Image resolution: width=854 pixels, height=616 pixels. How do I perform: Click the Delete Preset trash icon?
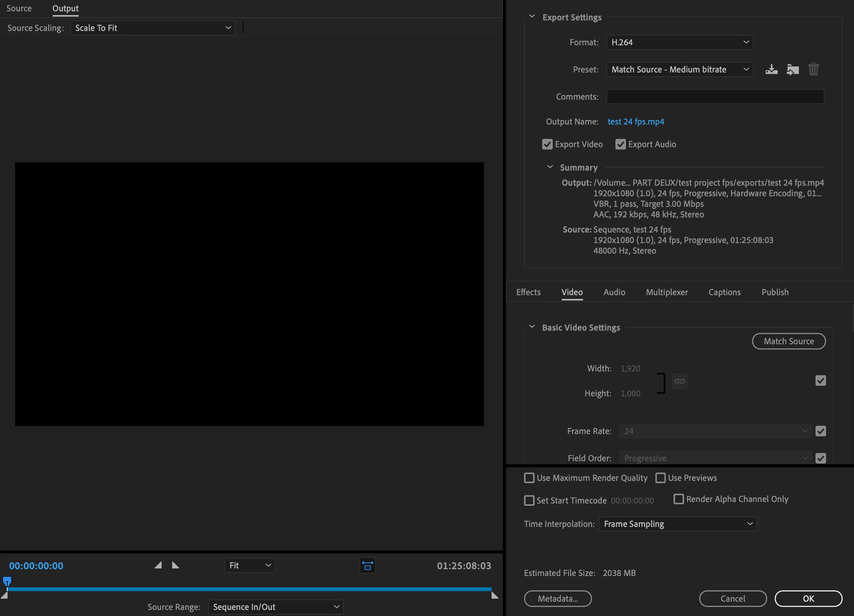(x=813, y=69)
